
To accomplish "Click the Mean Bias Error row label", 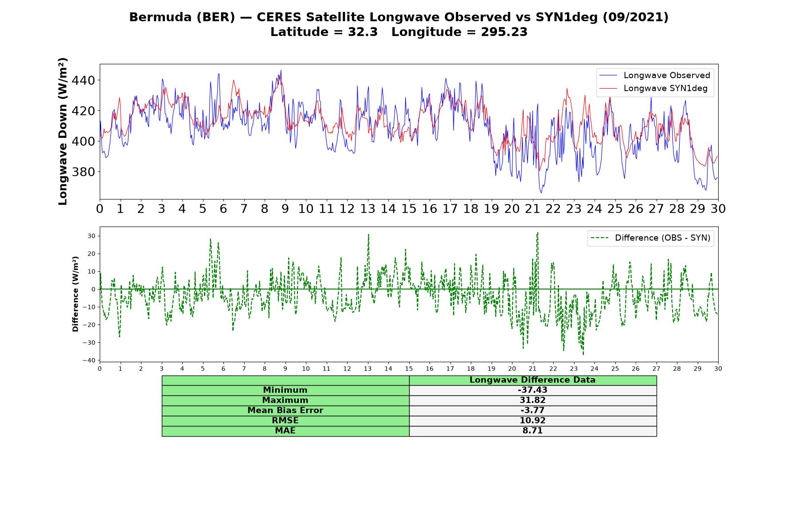I will 286,411.
